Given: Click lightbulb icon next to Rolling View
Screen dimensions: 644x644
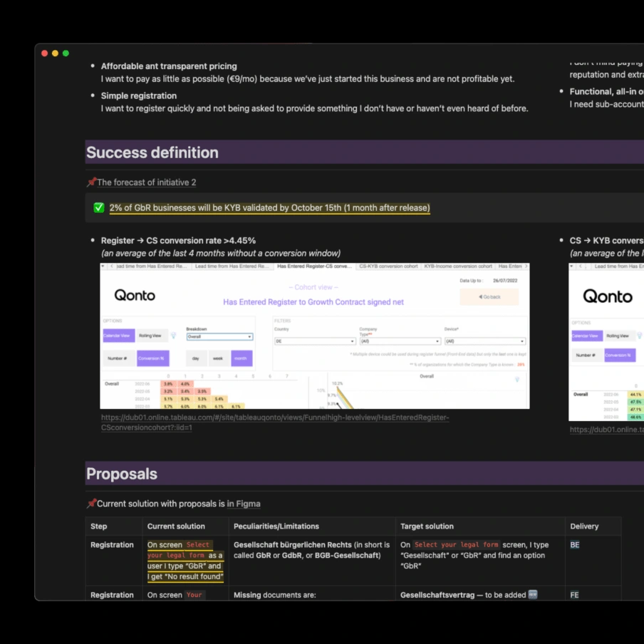Looking at the screenshot, I should 173,335.
